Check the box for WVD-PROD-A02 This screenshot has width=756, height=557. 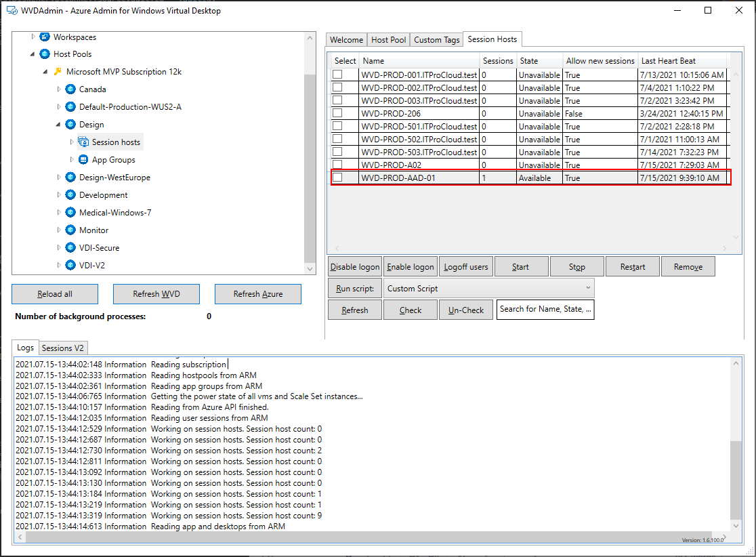tap(337, 165)
